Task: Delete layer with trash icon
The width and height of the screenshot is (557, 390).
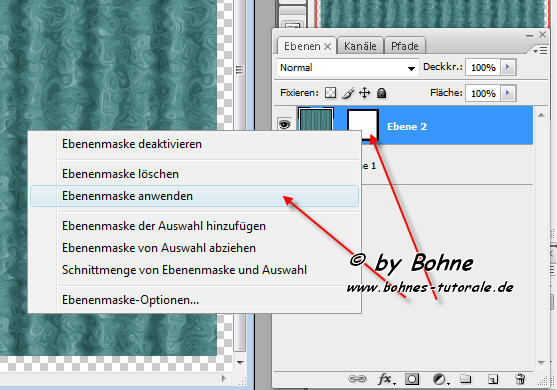Action: [520, 379]
